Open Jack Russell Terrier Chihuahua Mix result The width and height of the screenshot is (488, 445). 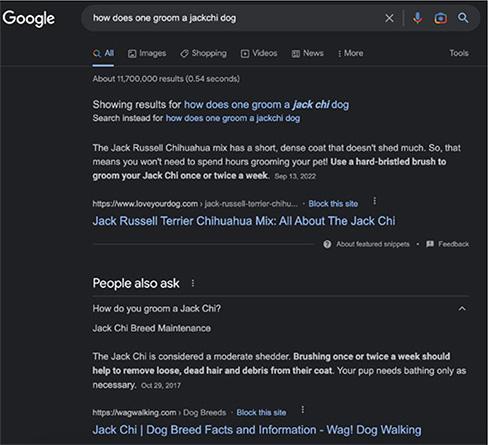244,221
